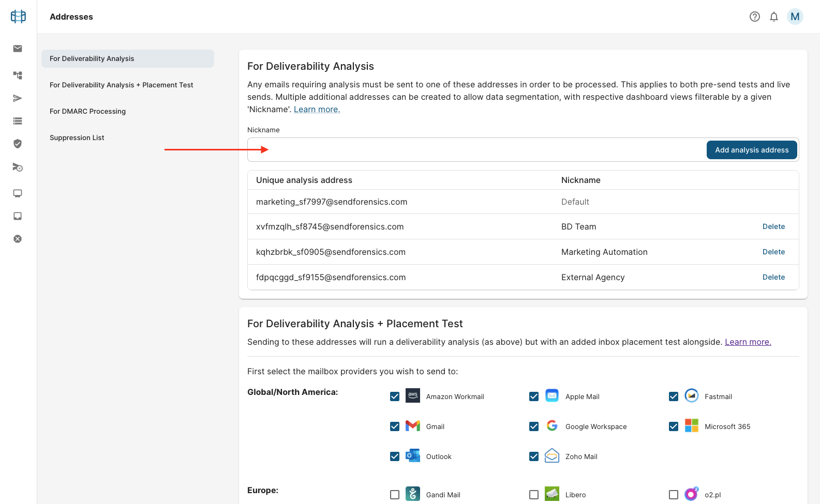Viewport: 820px width, 504px height.
Task: Click the Amazon Workmail aws logo
Action: pyautogui.click(x=413, y=395)
